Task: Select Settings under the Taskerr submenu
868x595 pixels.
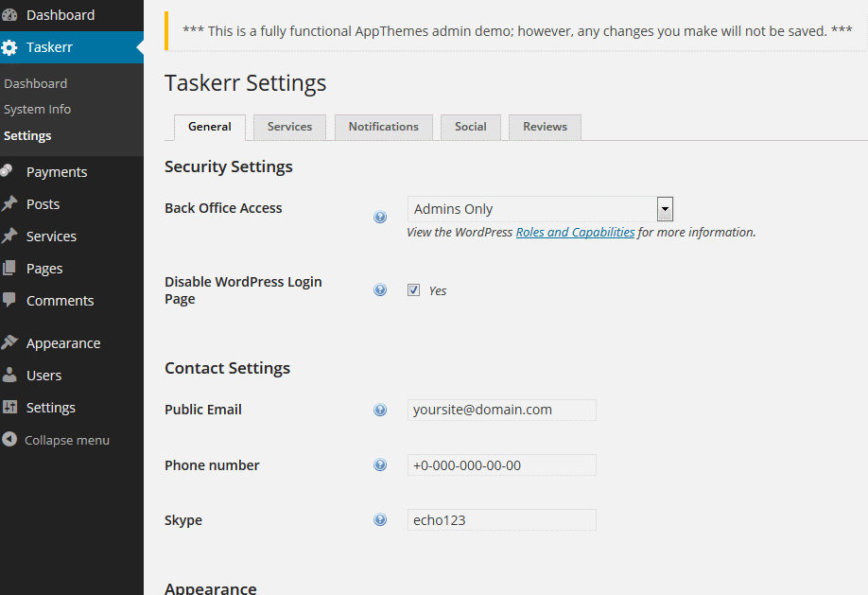Action: tap(27, 135)
